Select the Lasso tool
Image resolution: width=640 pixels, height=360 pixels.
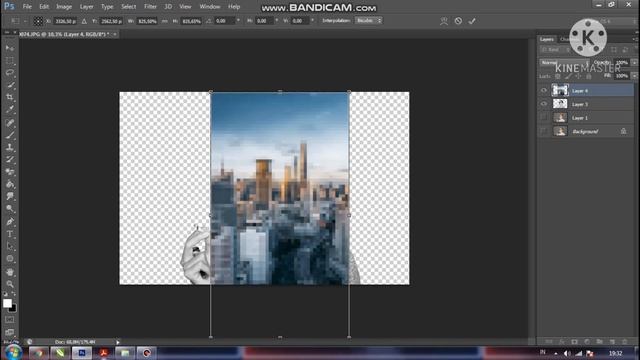(10, 73)
